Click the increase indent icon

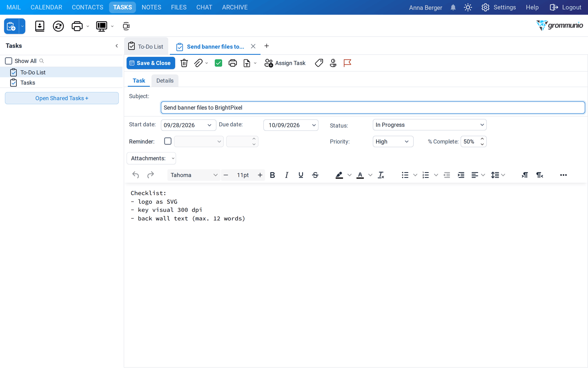click(461, 175)
